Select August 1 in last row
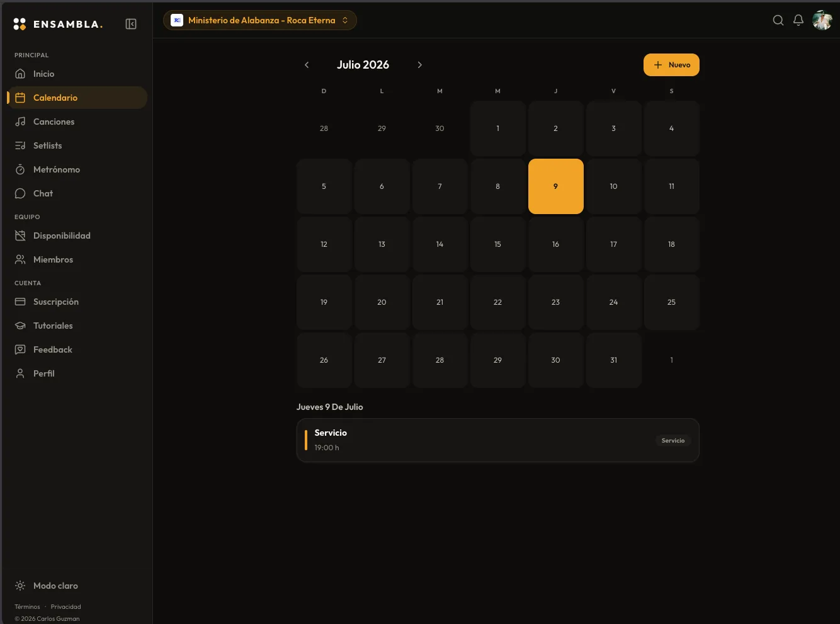The image size is (840, 624). click(x=672, y=360)
